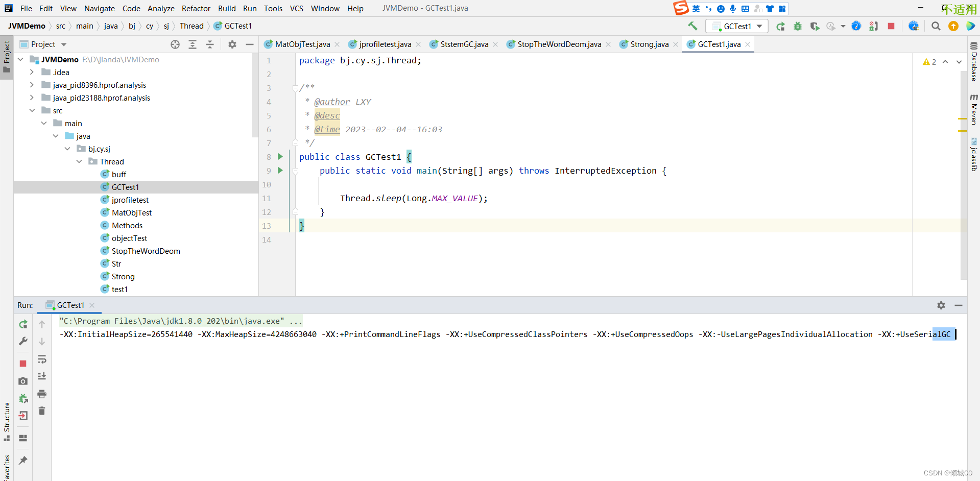Close the GCTest1 run tab

(x=92, y=305)
